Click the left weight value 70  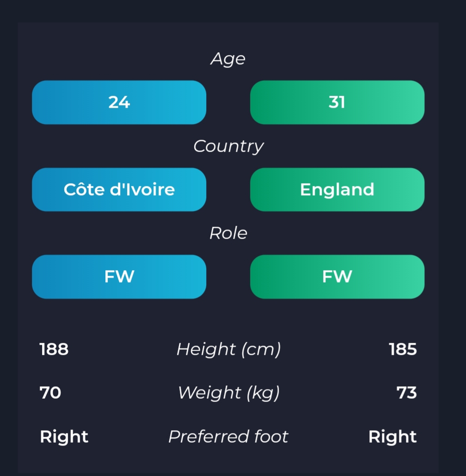point(50,393)
